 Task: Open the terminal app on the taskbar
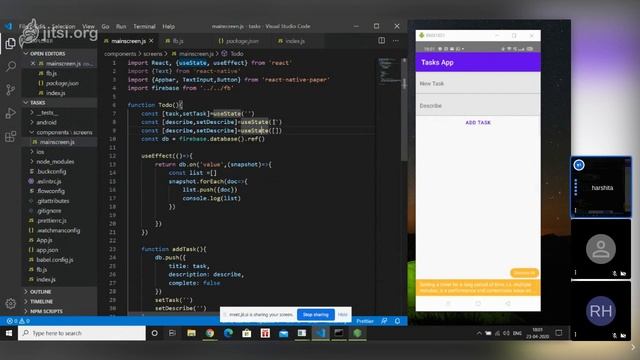pos(339,333)
